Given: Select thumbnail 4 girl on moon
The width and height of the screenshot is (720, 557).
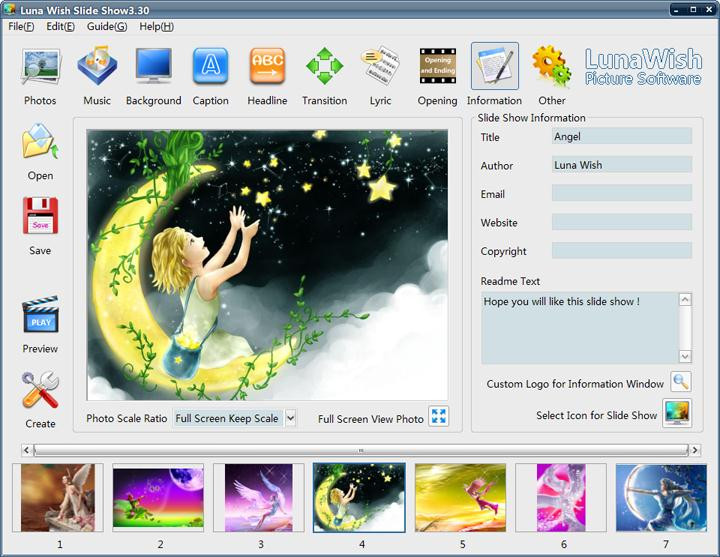Looking at the screenshot, I should click(359, 498).
